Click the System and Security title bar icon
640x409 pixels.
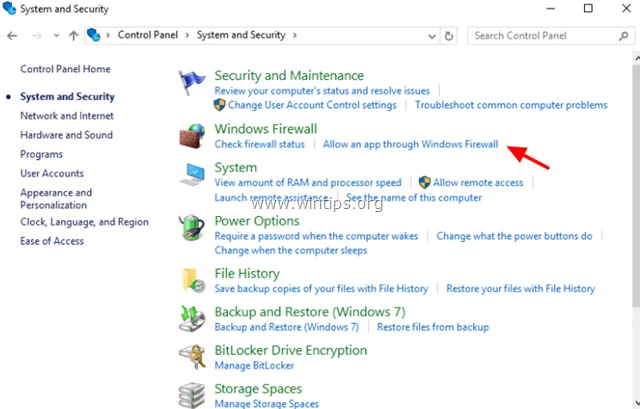coord(9,8)
